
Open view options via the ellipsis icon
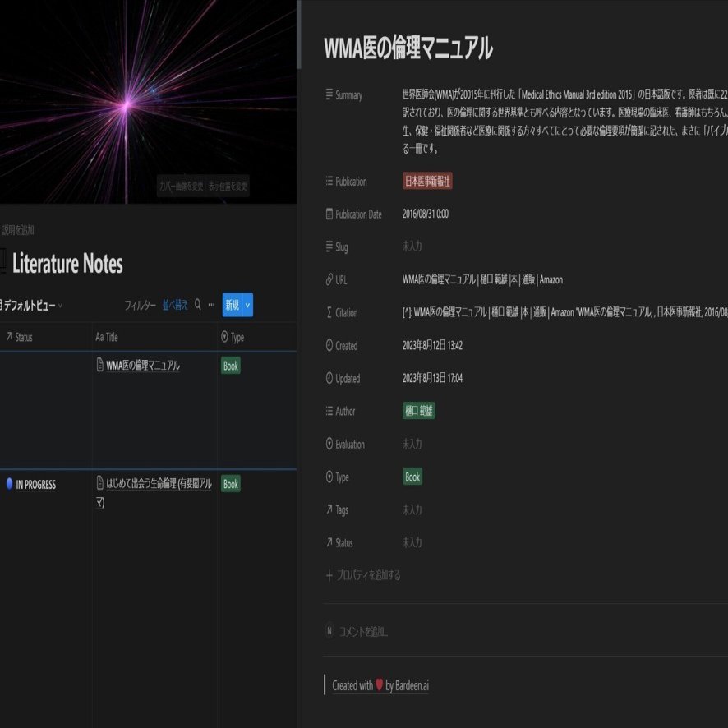pos(212,304)
